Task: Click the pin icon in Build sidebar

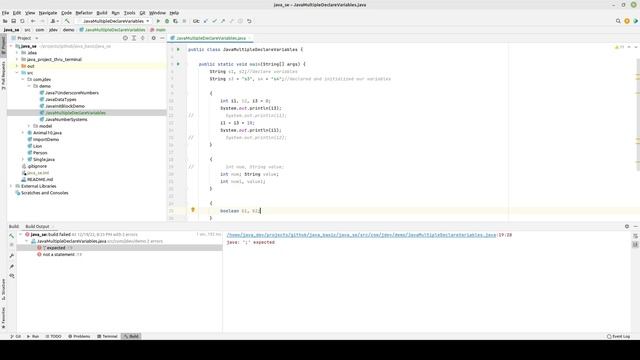Action: tap(11, 266)
